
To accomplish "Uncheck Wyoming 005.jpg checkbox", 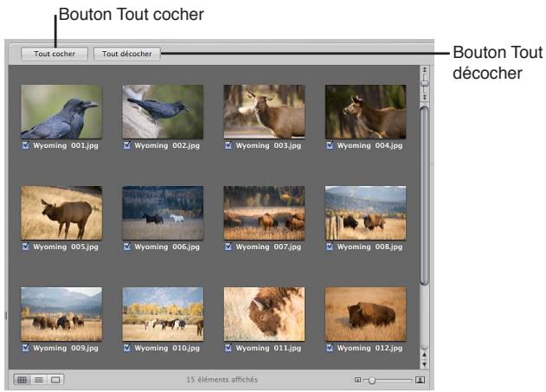I will [x=26, y=247].
